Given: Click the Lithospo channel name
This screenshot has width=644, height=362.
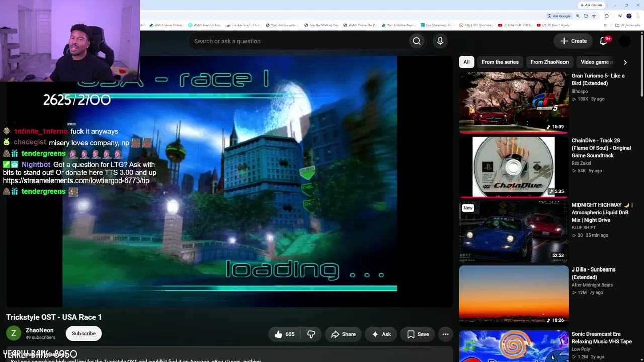Looking at the screenshot, I should (580, 92).
